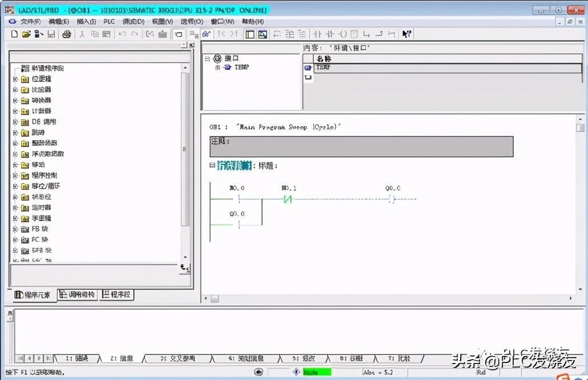Toggle the Details panel button
The width and height of the screenshot is (588, 380).
(x=263, y=34)
